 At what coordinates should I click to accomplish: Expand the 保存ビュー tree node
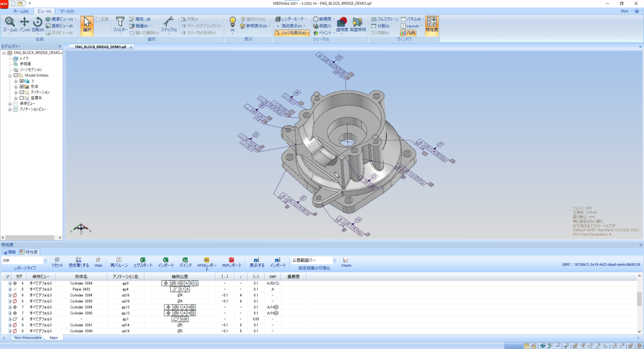10,103
